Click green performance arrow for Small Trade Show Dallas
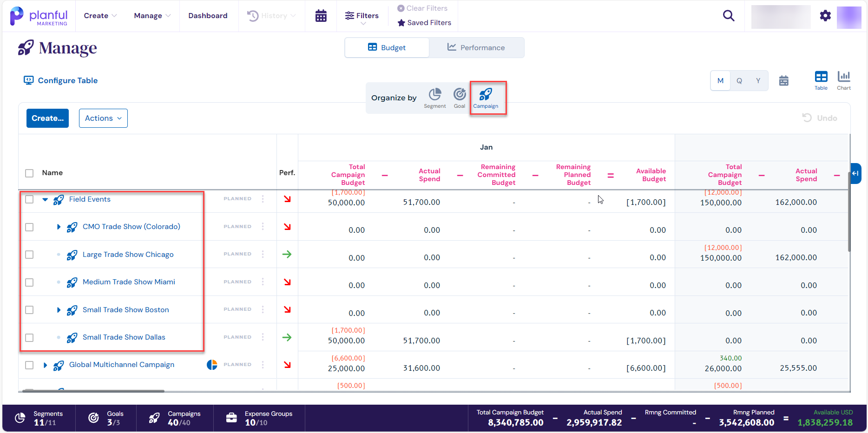 point(287,337)
